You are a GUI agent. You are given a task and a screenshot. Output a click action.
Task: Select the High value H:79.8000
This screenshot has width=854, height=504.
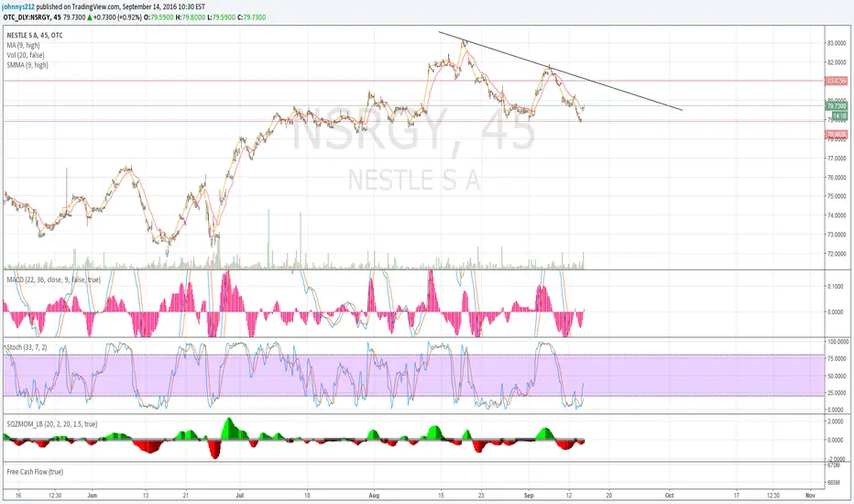pyautogui.click(x=190, y=17)
